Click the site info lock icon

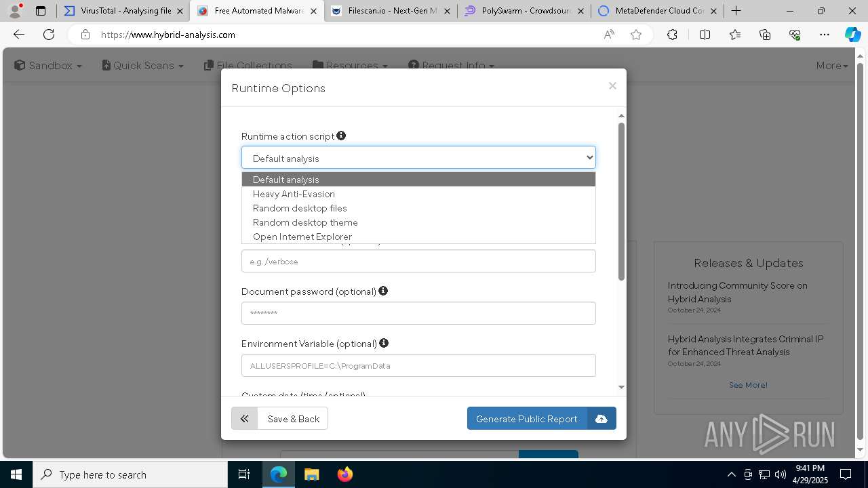click(85, 35)
